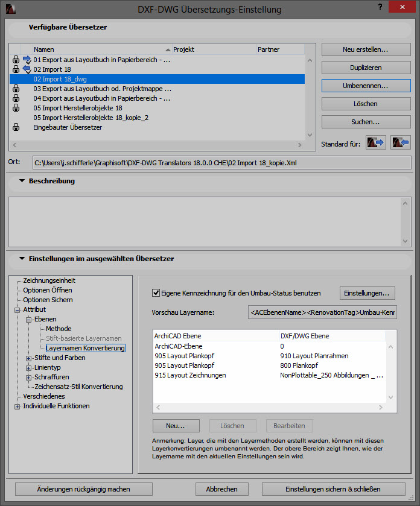Click Umbenennen button
This screenshot has height=506, width=420.
pos(366,86)
